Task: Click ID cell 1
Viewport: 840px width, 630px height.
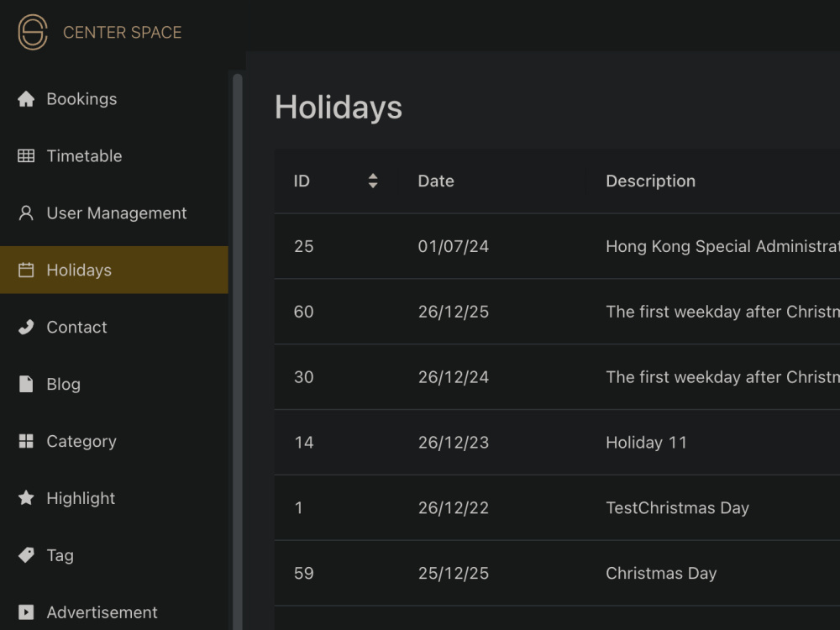Action: point(298,508)
